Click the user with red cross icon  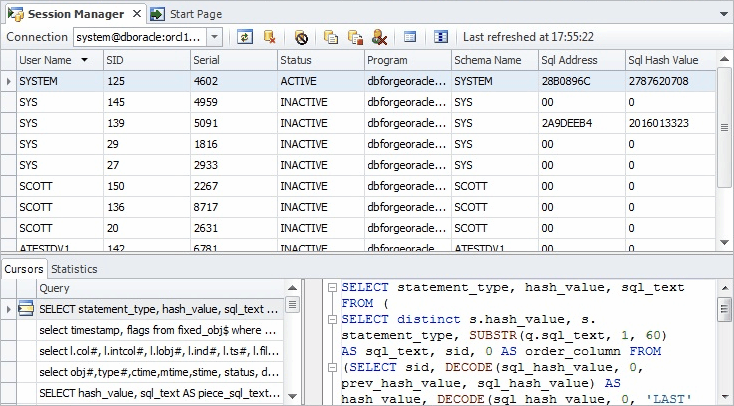[379, 37]
